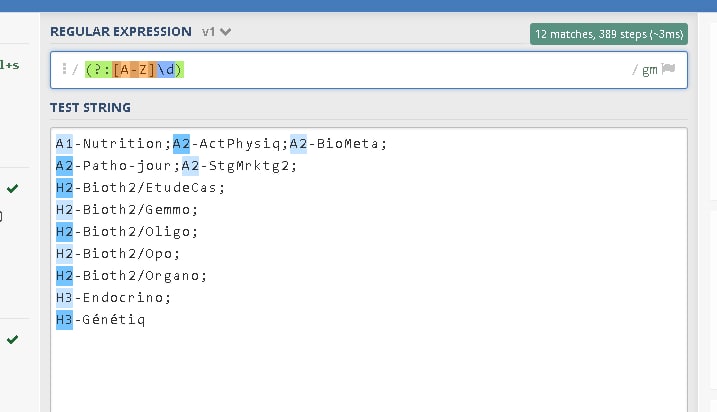Open the gm flags selector
Image resolution: width=717 pixels, height=412 pixels.
(650, 70)
